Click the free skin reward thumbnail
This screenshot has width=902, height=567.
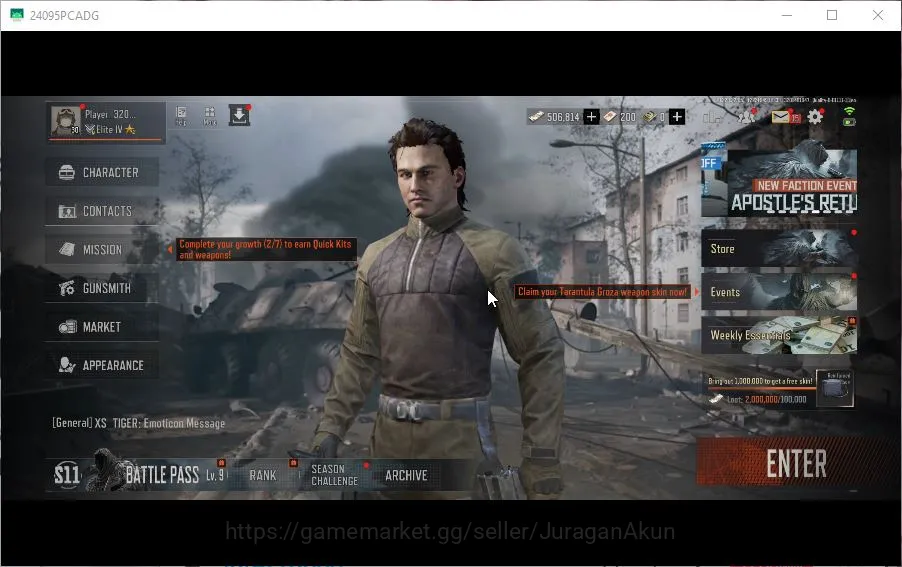tap(835, 388)
